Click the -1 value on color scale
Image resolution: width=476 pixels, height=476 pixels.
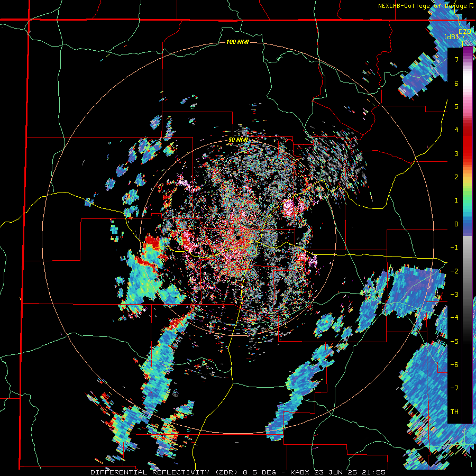click(454, 248)
